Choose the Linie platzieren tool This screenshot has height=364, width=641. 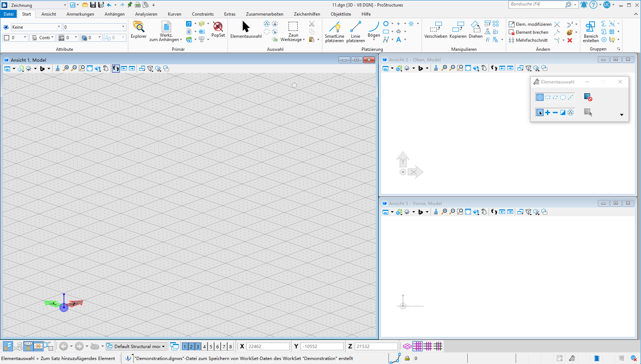click(355, 32)
